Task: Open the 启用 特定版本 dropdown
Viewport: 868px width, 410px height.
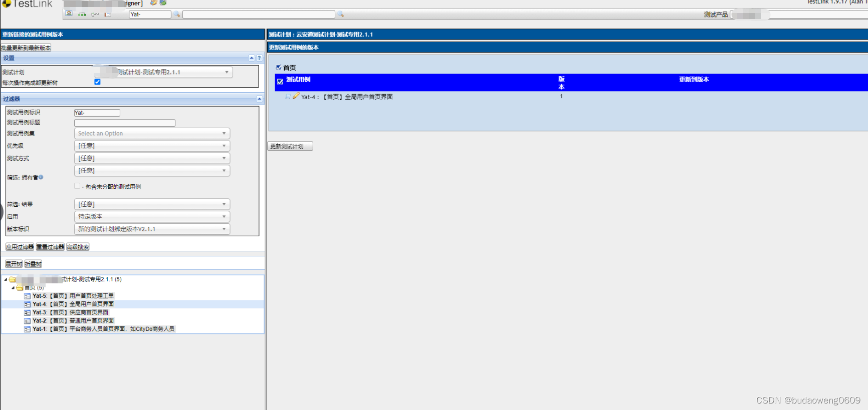Action: 152,216
